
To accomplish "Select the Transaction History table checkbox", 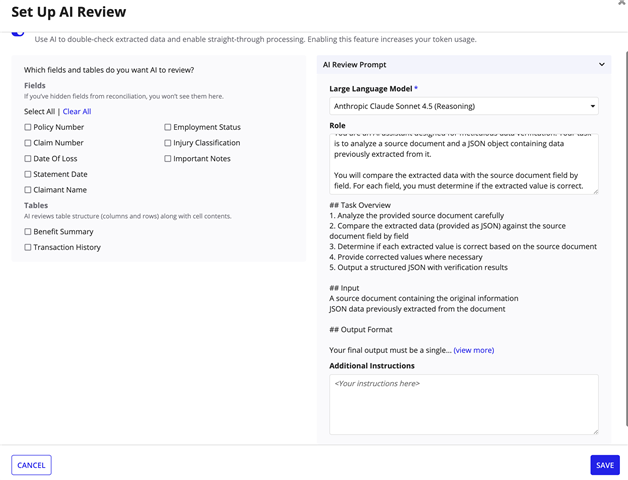I will 28,247.
